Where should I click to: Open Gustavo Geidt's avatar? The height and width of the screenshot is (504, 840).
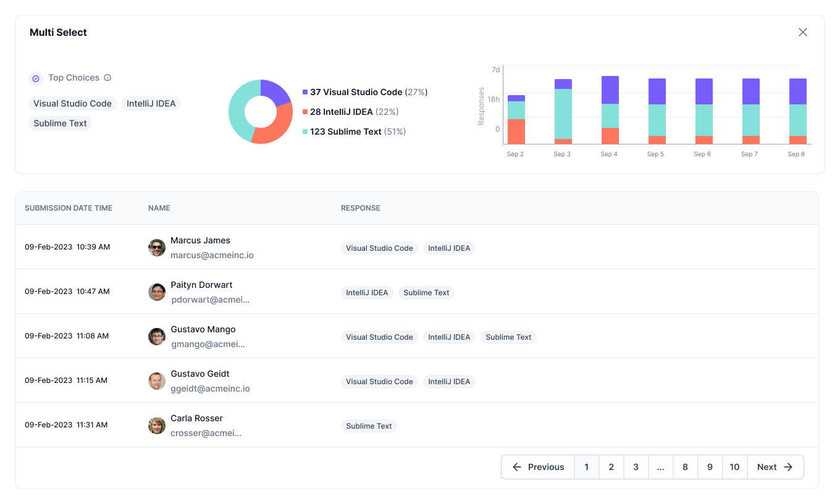click(157, 381)
